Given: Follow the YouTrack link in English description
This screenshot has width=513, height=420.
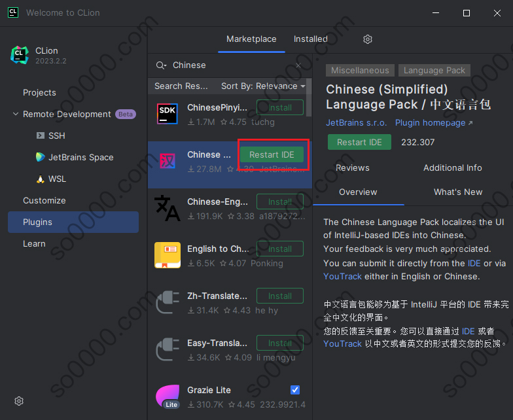Looking at the screenshot, I should (342, 277).
